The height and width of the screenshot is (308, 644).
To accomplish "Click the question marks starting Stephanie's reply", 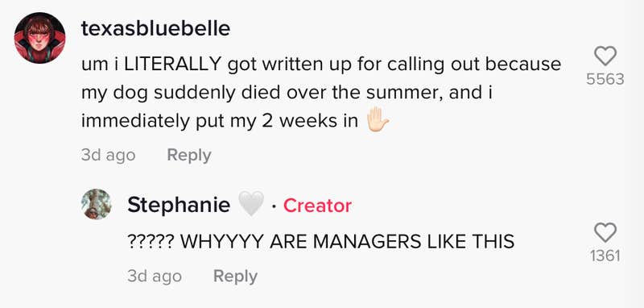I will pyautogui.click(x=151, y=241).
